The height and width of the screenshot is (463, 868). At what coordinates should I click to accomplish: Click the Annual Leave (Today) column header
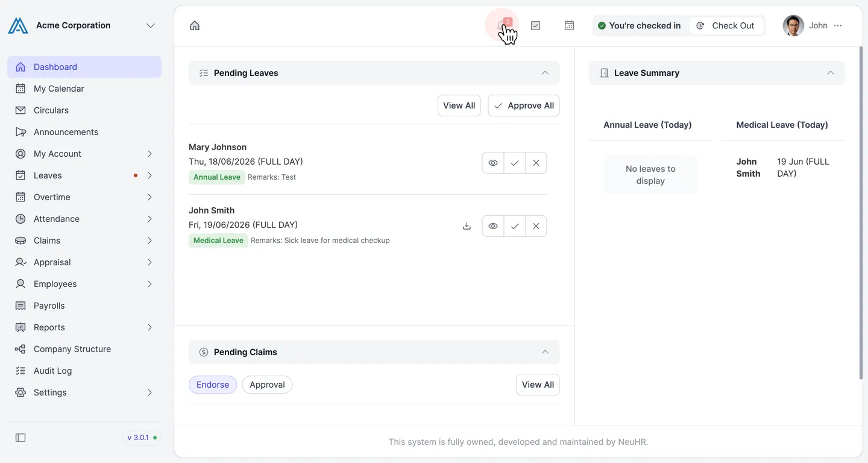tap(647, 125)
